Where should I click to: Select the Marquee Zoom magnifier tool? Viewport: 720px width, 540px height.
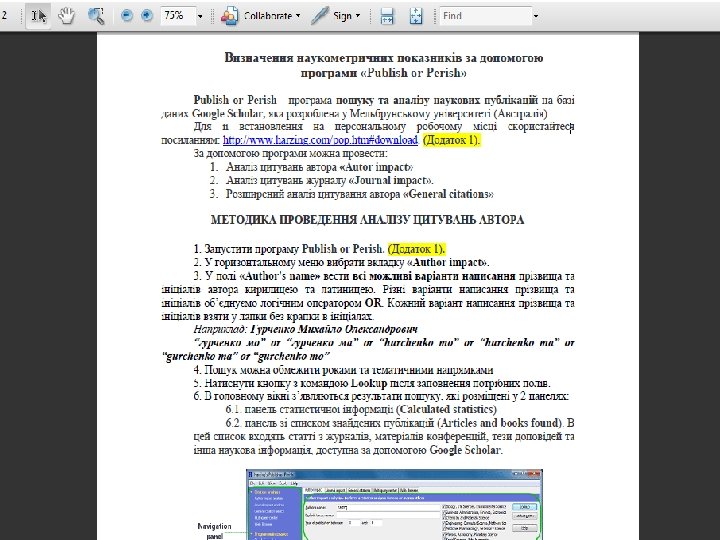click(96, 16)
